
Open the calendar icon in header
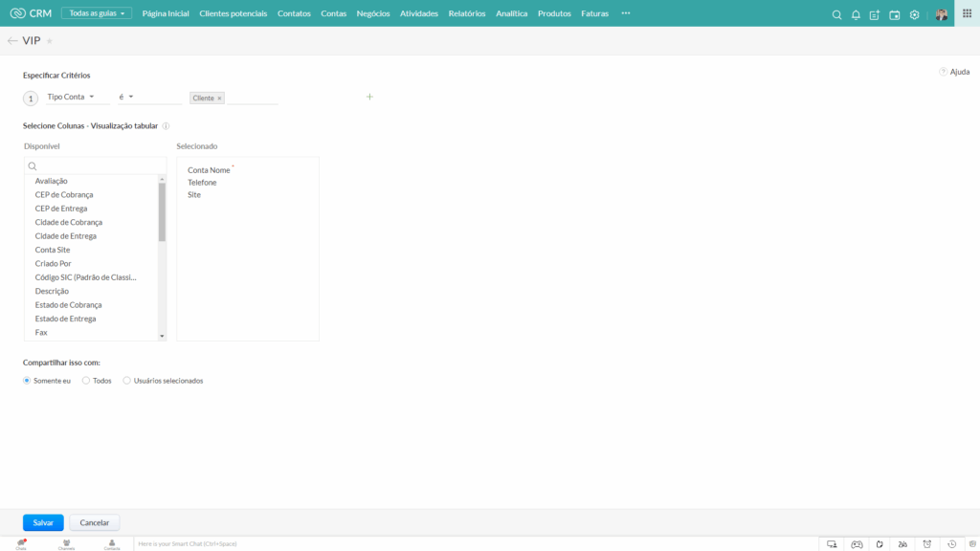click(x=895, y=14)
